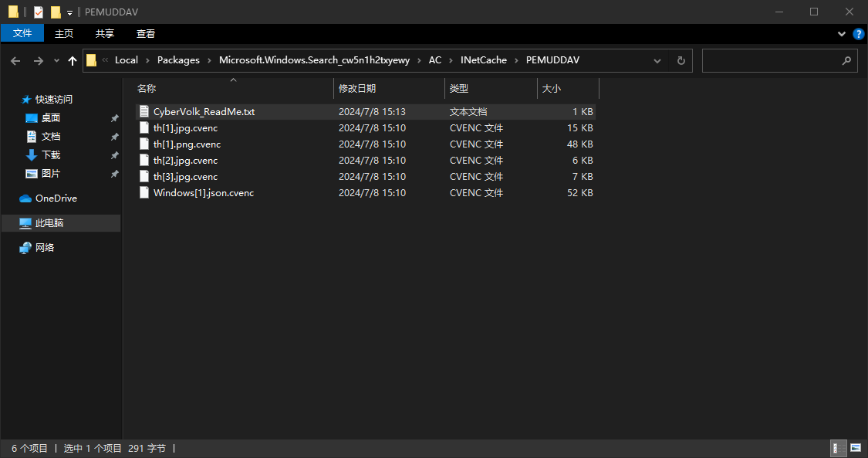Go back with the left arrow
This screenshot has height=458, width=868.
point(15,61)
